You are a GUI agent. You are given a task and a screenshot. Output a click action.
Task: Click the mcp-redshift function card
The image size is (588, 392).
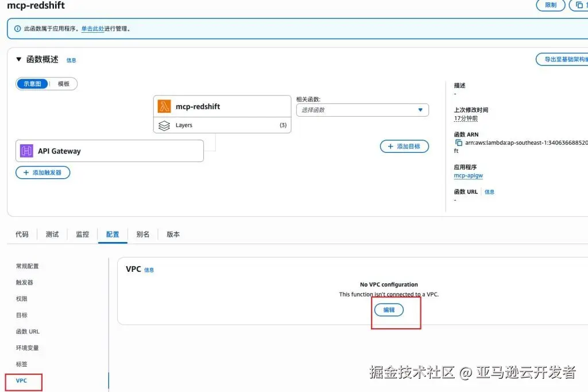pyautogui.click(x=222, y=106)
